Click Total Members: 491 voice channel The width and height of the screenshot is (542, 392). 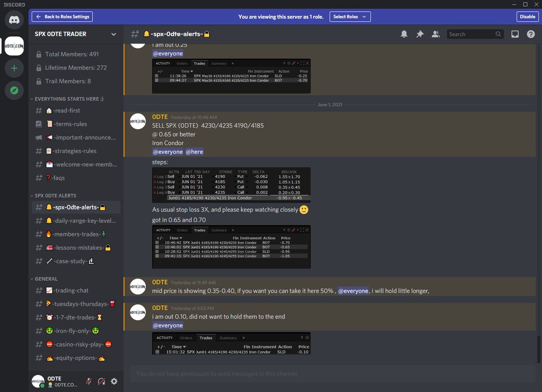(76, 54)
